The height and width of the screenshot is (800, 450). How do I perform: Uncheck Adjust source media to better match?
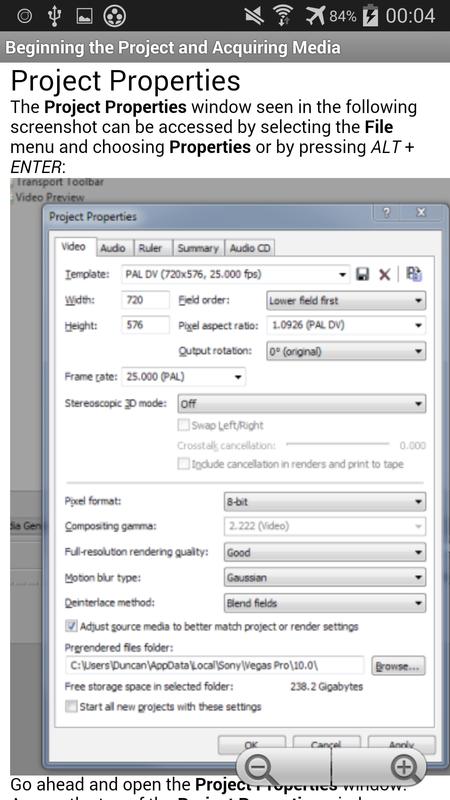point(71,626)
